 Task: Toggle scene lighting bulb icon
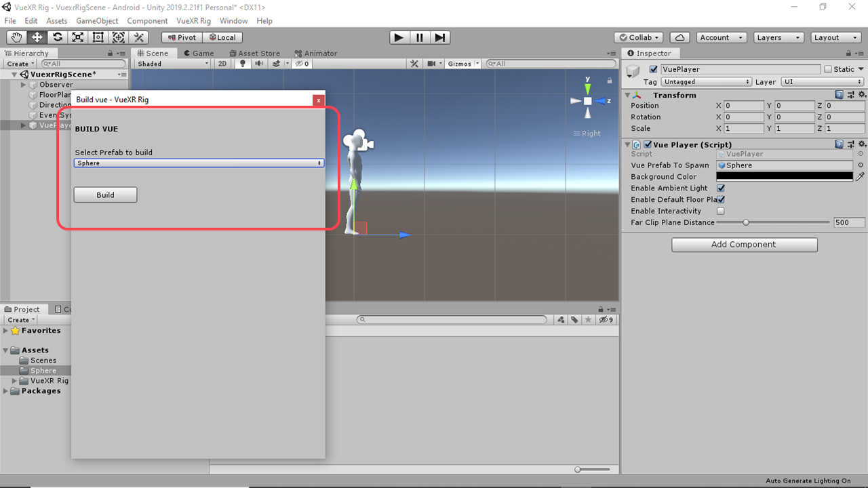click(x=243, y=64)
